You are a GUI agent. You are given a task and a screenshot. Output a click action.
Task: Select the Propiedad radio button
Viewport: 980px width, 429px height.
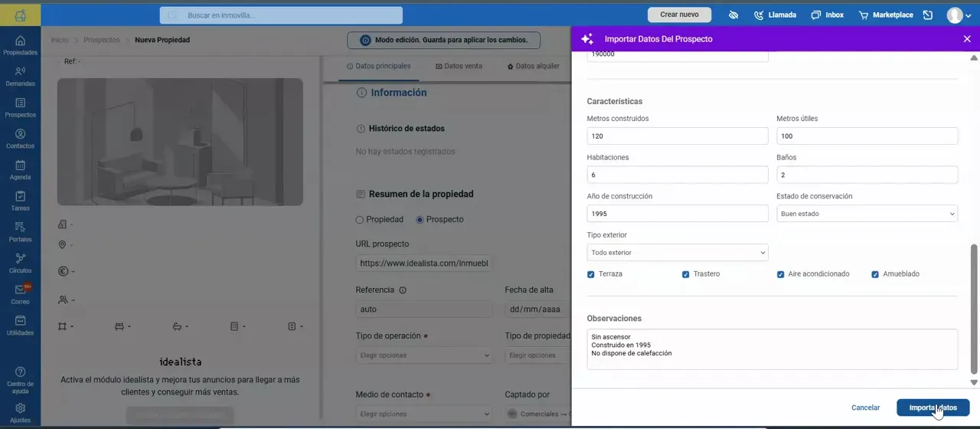pos(360,220)
